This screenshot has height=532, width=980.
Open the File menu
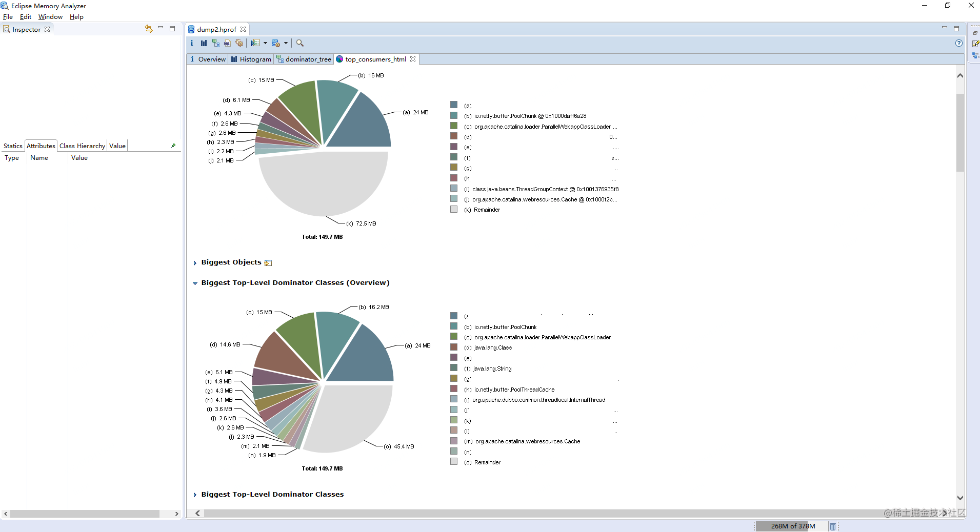(8, 17)
